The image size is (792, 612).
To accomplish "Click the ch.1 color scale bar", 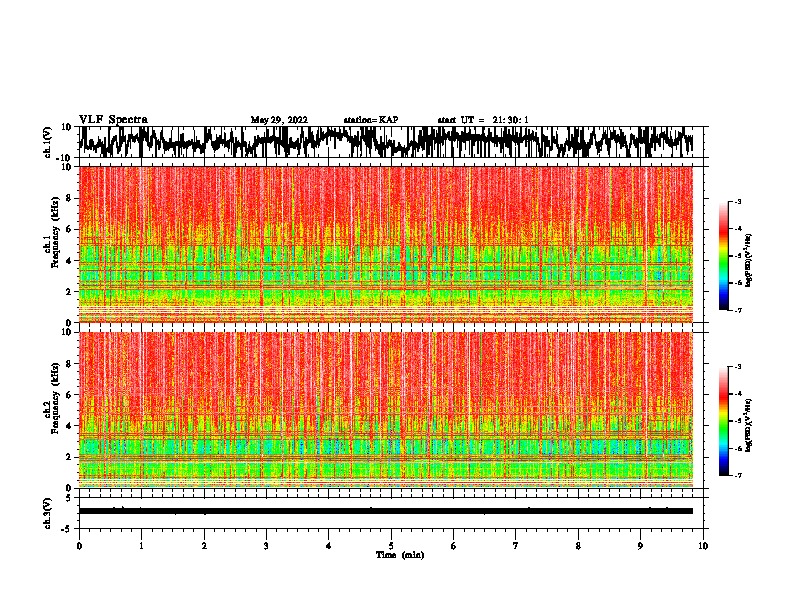I will (x=723, y=256).
